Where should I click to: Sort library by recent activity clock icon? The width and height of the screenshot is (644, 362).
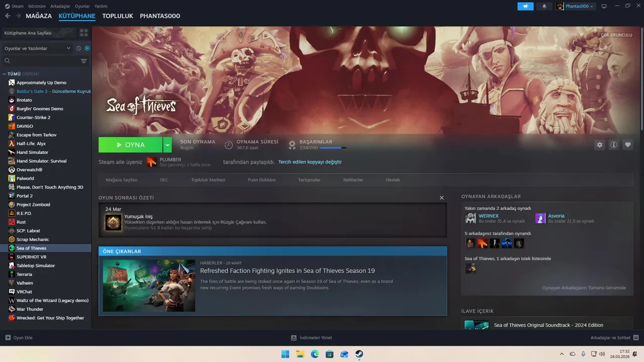(78, 48)
